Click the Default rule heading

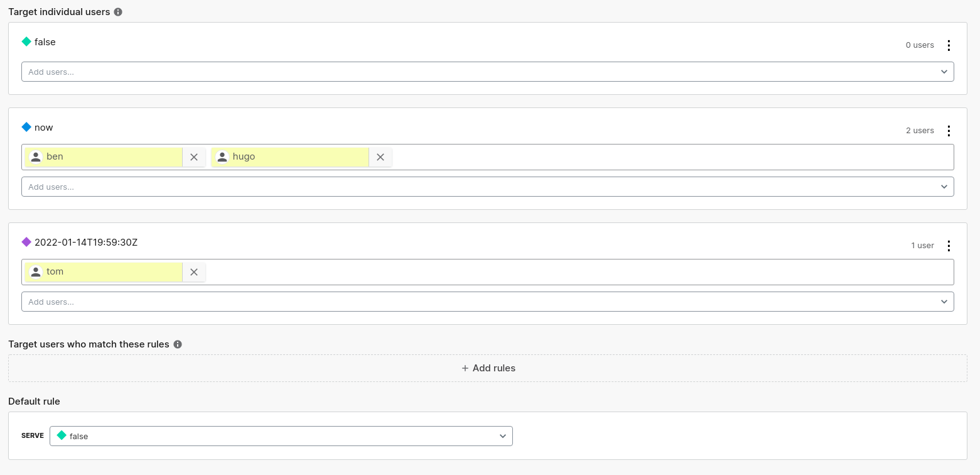tap(34, 401)
